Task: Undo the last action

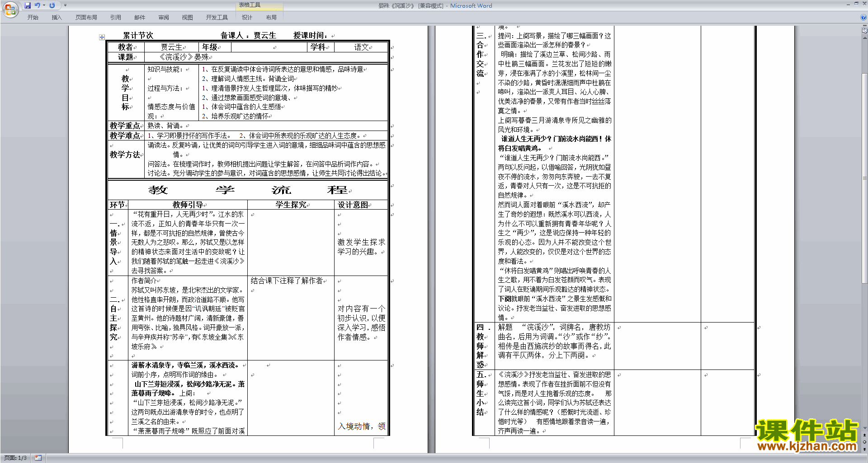Action: tap(37, 5)
